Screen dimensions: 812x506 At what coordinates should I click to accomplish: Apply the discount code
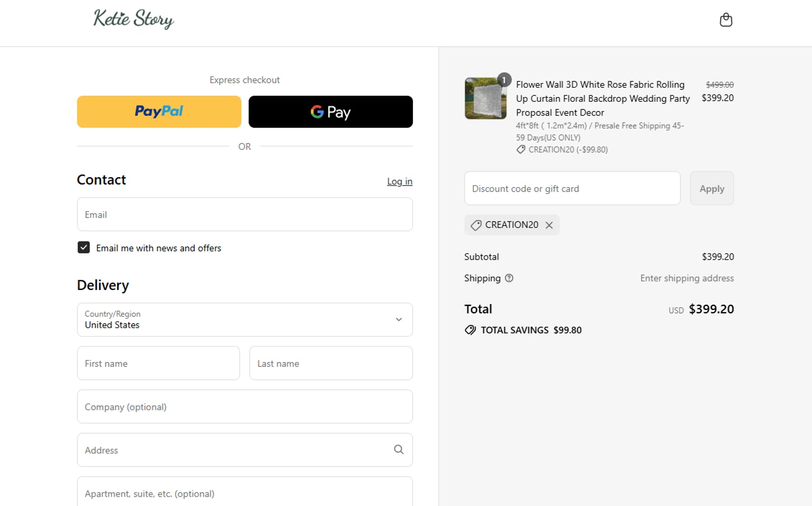click(x=712, y=188)
